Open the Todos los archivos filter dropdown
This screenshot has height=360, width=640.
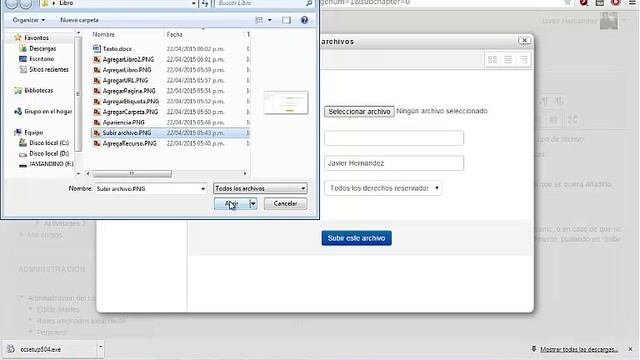260,188
